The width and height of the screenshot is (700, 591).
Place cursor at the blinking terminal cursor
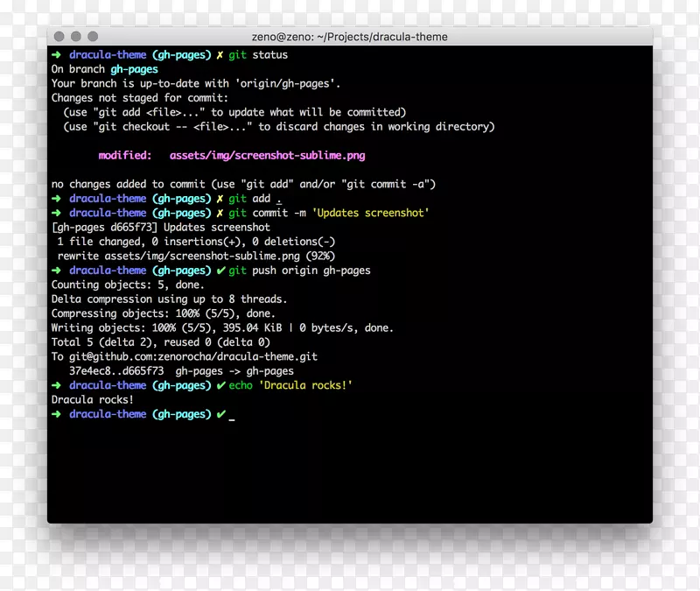tap(232, 416)
